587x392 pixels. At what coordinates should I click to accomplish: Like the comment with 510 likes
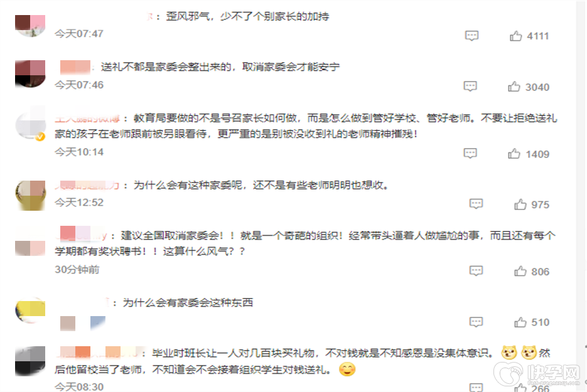click(x=520, y=322)
